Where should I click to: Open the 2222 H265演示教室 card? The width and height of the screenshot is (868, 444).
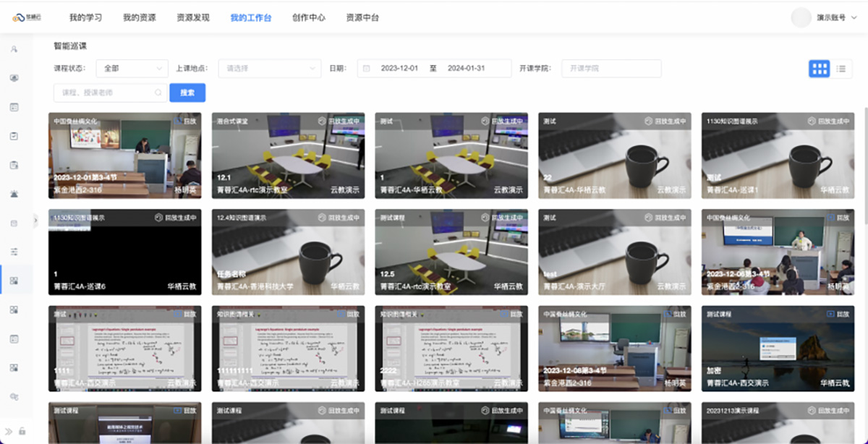pyautogui.click(x=451, y=349)
